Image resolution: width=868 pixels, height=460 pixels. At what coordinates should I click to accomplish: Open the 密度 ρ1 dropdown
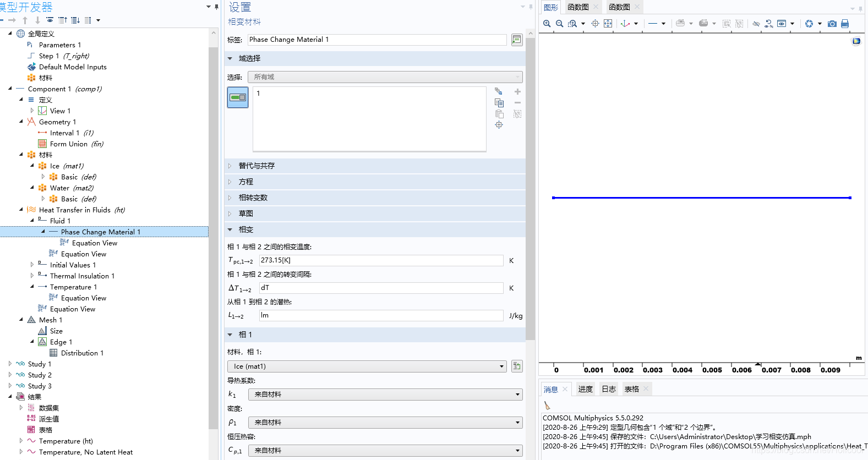point(385,423)
